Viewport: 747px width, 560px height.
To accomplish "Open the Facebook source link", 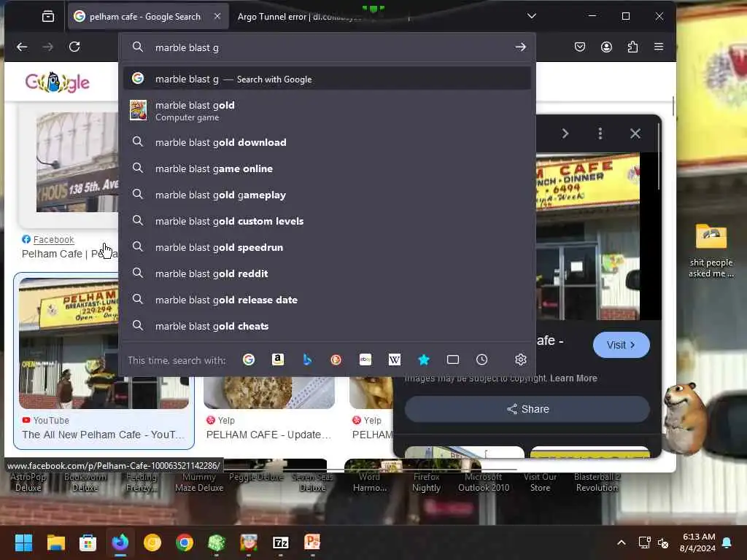I will coord(53,239).
